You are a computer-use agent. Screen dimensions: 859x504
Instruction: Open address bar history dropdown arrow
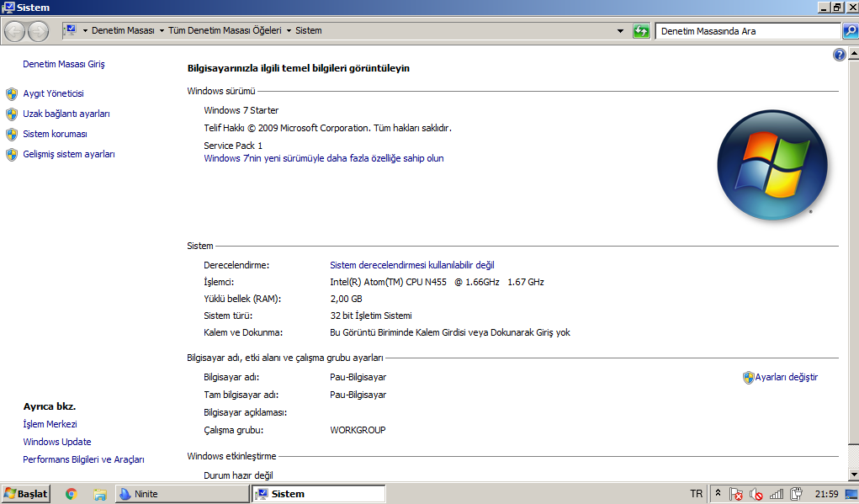[620, 31]
